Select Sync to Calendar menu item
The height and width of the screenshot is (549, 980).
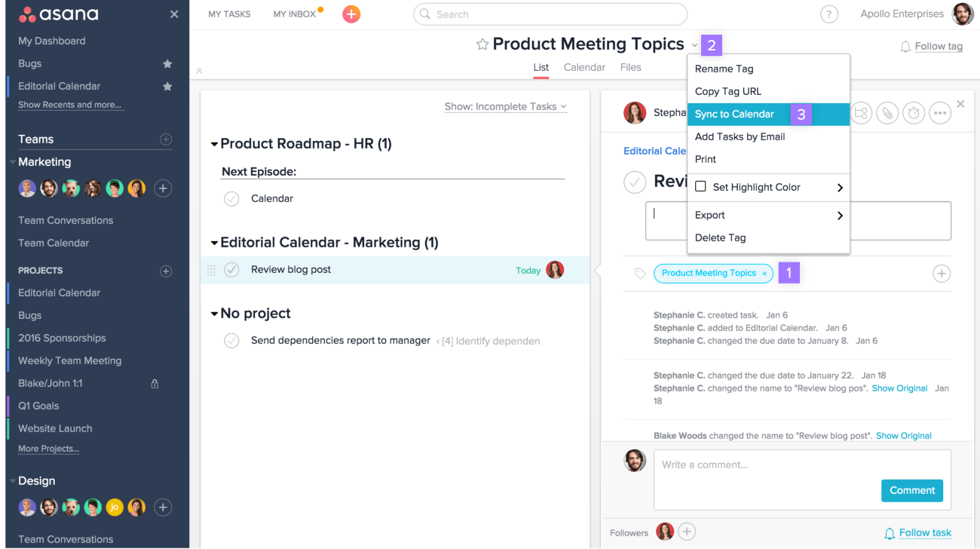tap(734, 115)
